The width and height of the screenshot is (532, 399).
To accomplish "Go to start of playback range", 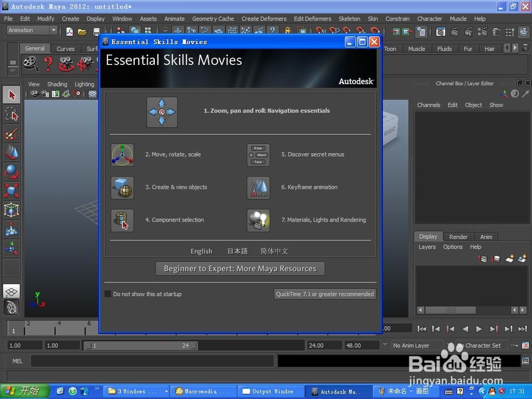I will coord(422,329).
